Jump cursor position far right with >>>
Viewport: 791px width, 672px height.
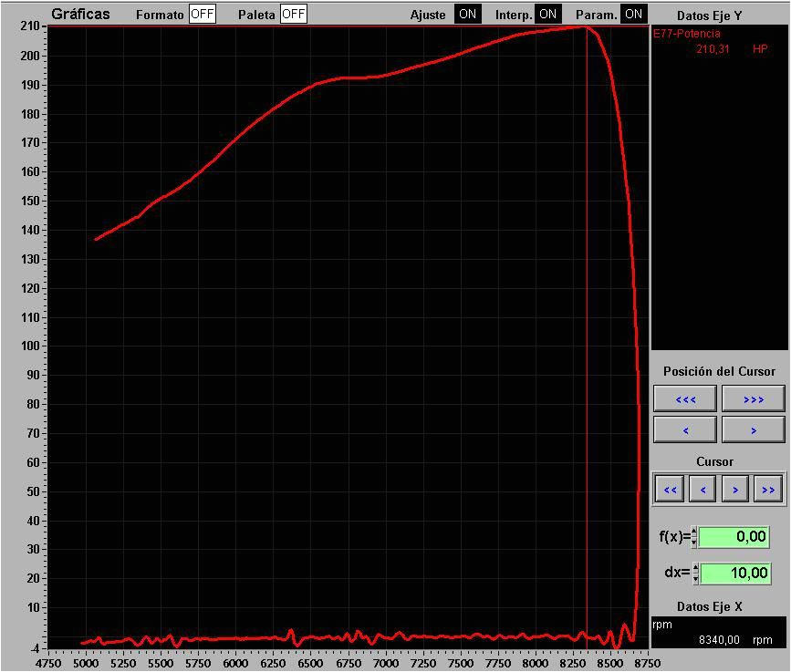click(x=753, y=399)
